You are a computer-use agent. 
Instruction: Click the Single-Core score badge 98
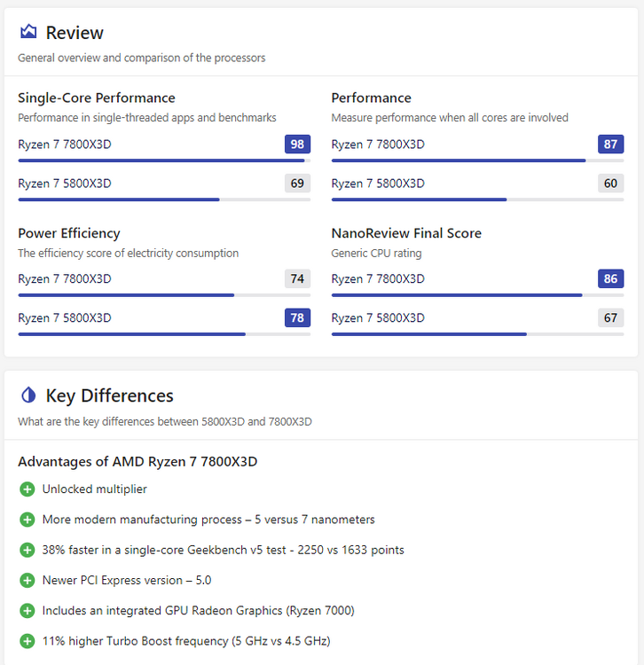[x=297, y=145]
